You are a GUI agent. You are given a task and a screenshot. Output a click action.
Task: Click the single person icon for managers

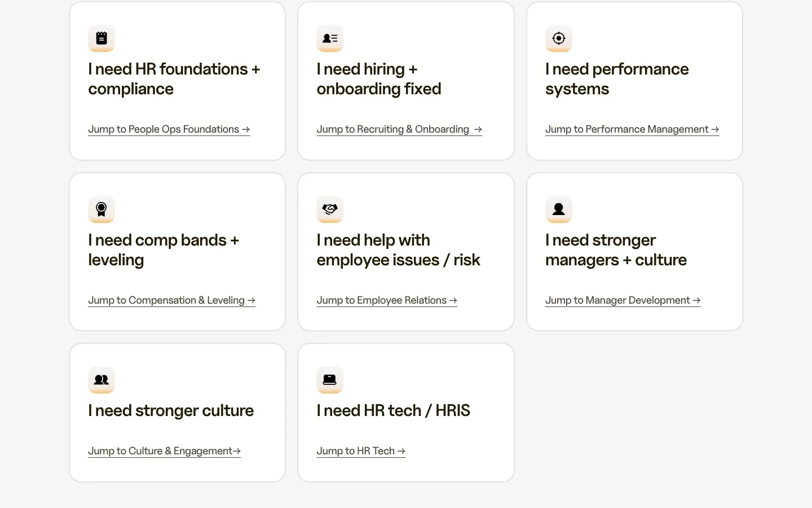559,209
